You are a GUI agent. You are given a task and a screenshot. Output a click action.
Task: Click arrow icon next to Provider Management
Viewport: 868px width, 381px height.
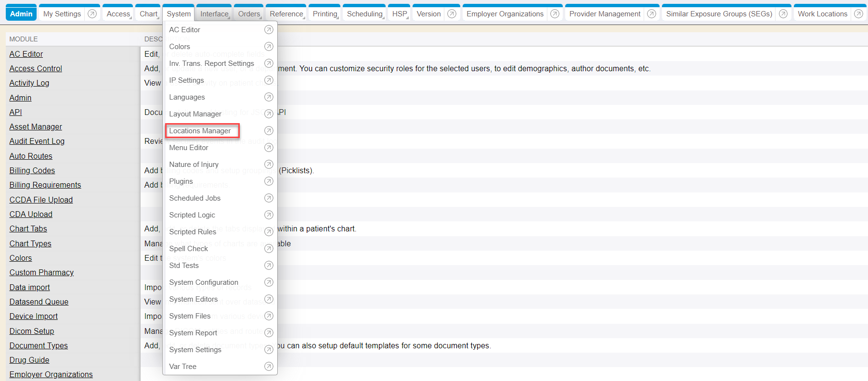coord(651,14)
